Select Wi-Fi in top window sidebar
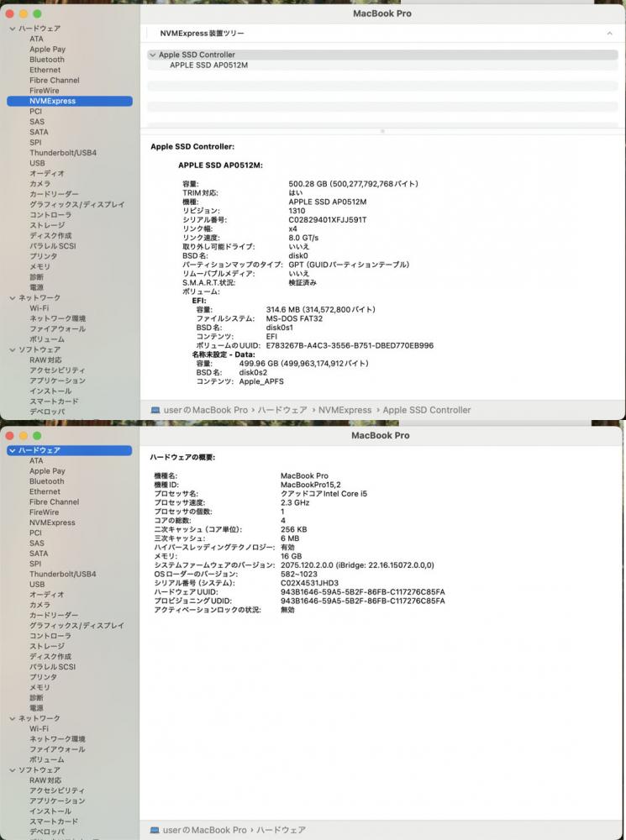The height and width of the screenshot is (840, 626). 39,308
